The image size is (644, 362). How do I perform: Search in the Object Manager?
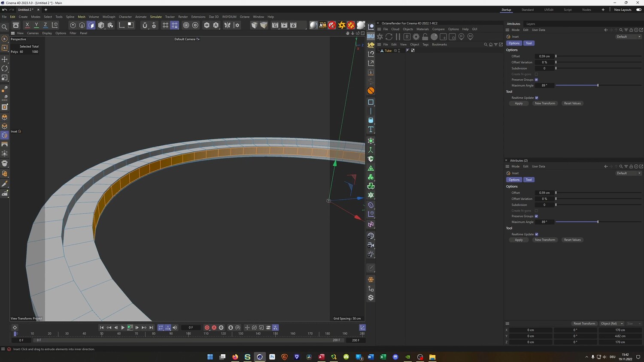[x=486, y=45]
